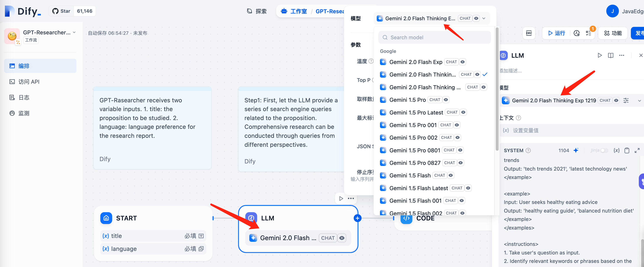The width and height of the screenshot is (644, 267).
Task: Select the Gemini 1.5 Pro Latest model
Action: click(434, 112)
